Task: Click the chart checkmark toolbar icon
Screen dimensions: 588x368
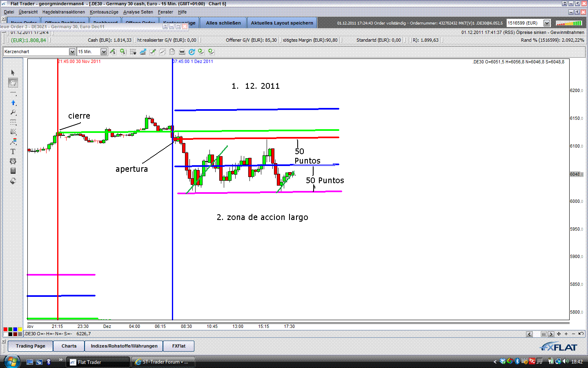Action: [153, 52]
